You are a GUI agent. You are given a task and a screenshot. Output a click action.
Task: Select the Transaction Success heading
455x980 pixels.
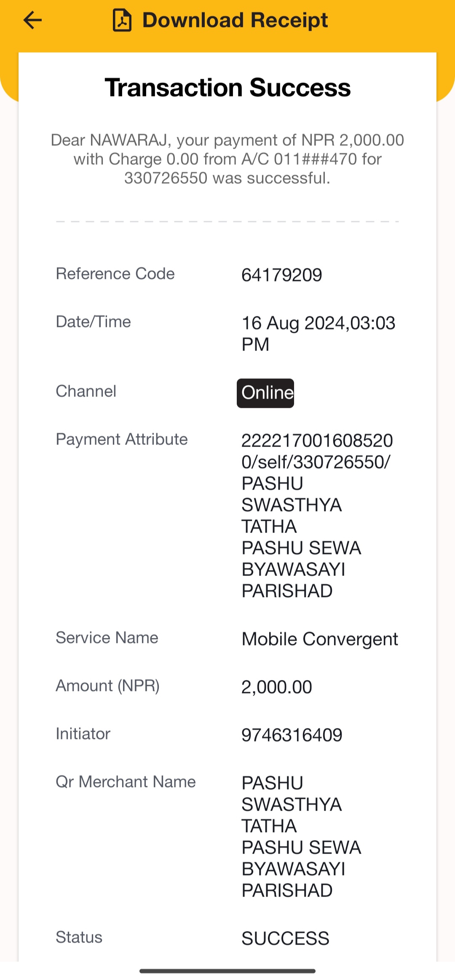pyautogui.click(x=227, y=88)
